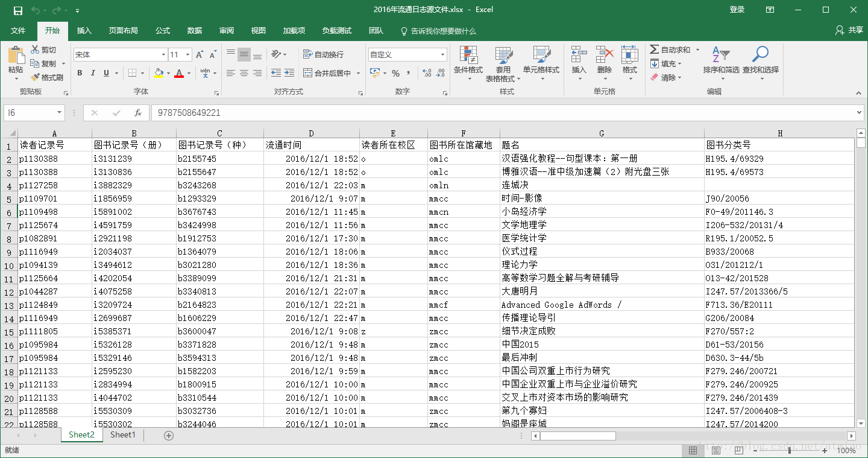Switch to Page Layout (页面布局) tab
Screen dimensions: 868x458
coord(123,30)
